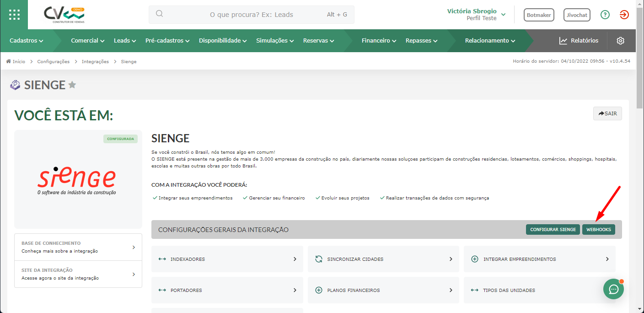This screenshot has width=644, height=313.
Task: Click the Relatórios chart icon
Action: click(x=563, y=41)
